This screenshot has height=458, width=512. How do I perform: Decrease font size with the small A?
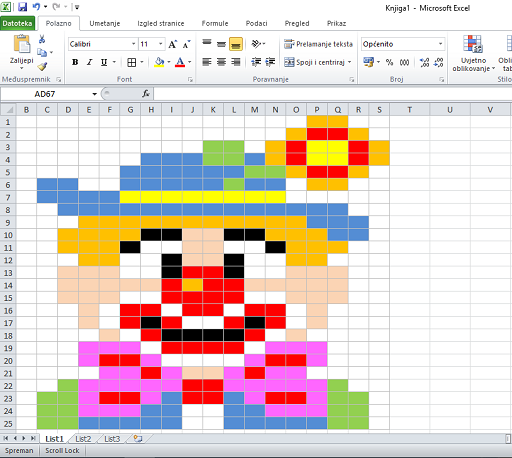(186, 44)
